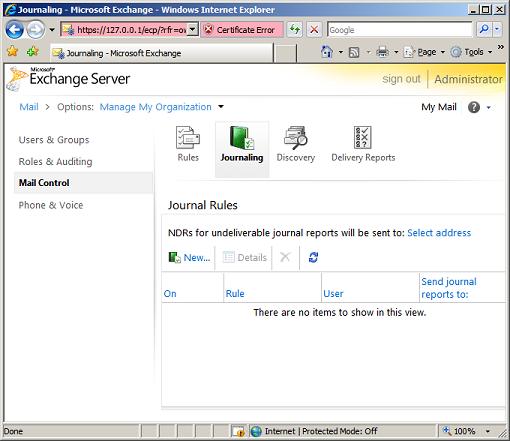This screenshot has height=441, width=510.
Task: Click the zoom magnifier 100% button
Action: [x=459, y=431]
